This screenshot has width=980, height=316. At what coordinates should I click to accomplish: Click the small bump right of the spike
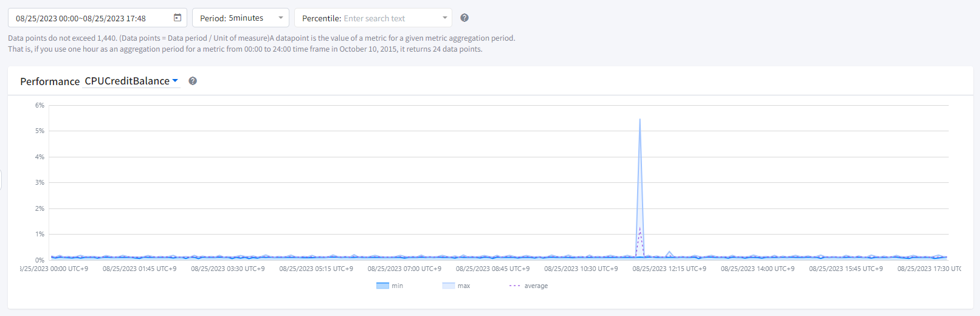669,252
